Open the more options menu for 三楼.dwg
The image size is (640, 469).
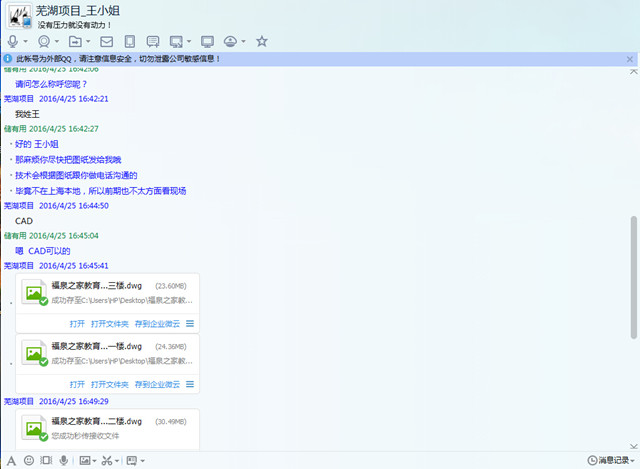[x=190, y=324]
